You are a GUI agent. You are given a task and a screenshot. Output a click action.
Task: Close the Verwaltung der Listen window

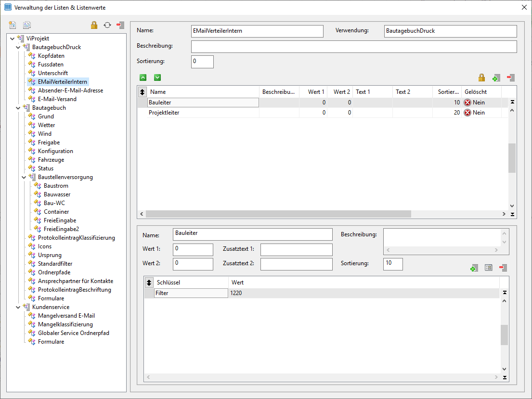pyautogui.click(x=524, y=8)
